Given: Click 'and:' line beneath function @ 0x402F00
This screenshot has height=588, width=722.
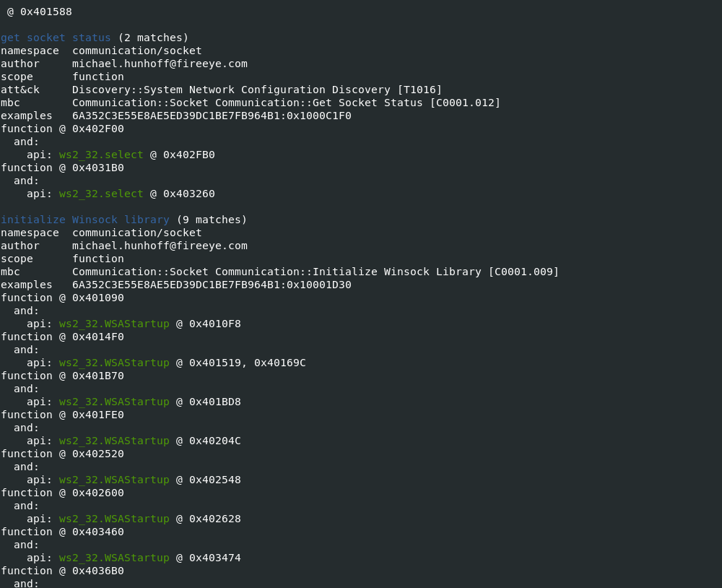Looking at the screenshot, I should click(26, 142).
